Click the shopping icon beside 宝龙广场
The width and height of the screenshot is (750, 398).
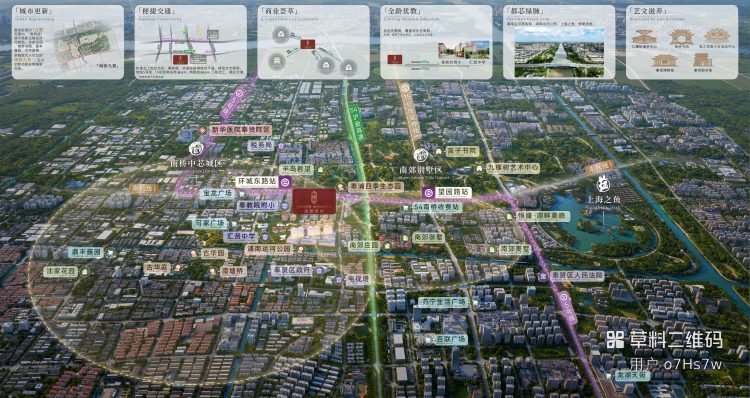pos(242,194)
